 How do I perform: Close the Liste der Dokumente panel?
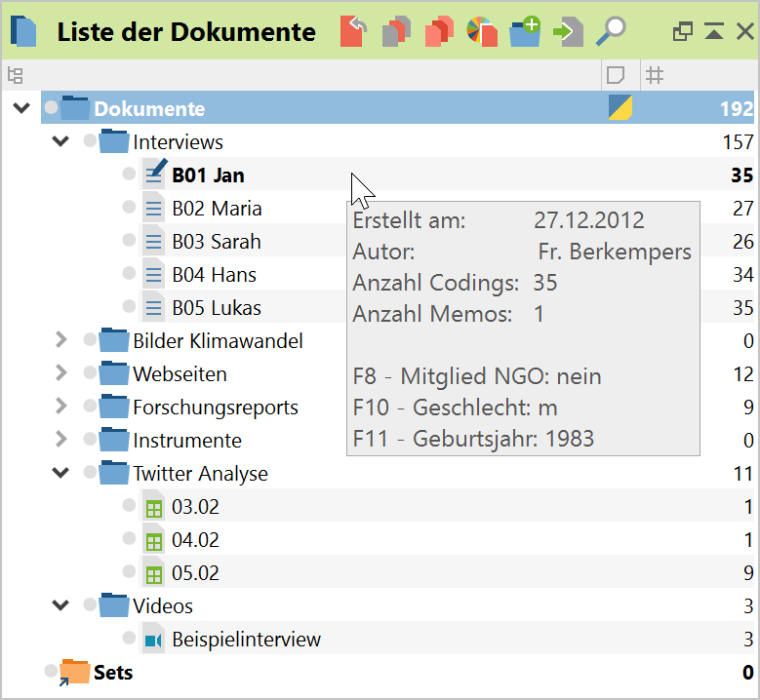745,32
